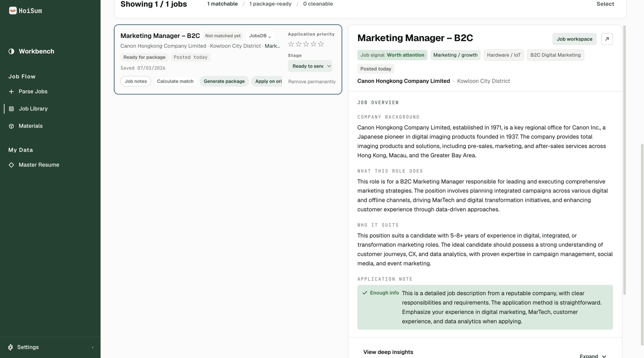Click the Not matched yet badge
Screen dimensions: 644x358
point(223,36)
